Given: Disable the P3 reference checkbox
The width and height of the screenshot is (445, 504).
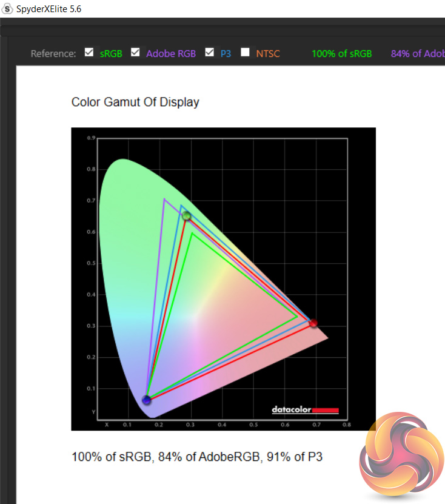Looking at the screenshot, I should 210,52.
